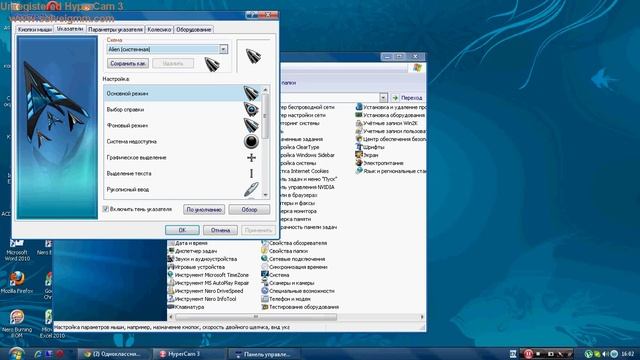Open Control Panel address bar dropdown
The image size is (640, 360).
pos(383,98)
